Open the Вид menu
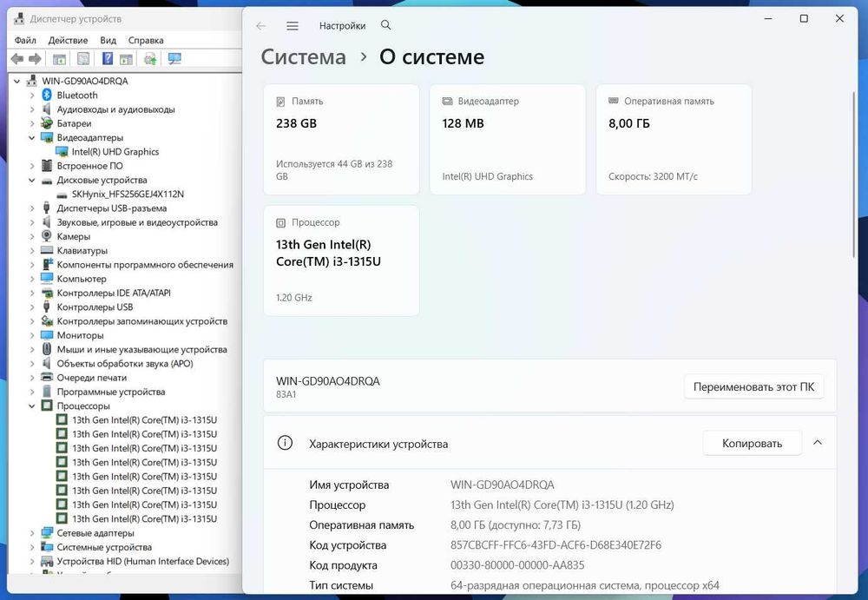This screenshot has width=868, height=600. [x=108, y=41]
